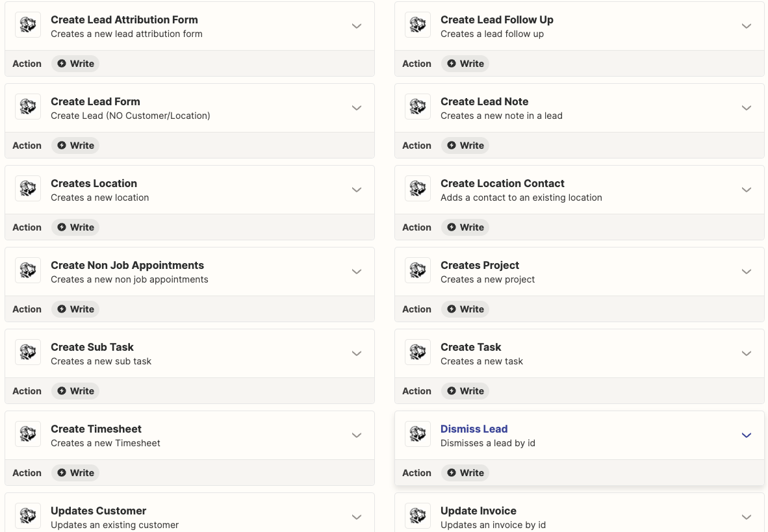Click the app icon beside Creates Location
This screenshot has width=768, height=532.
(28, 189)
